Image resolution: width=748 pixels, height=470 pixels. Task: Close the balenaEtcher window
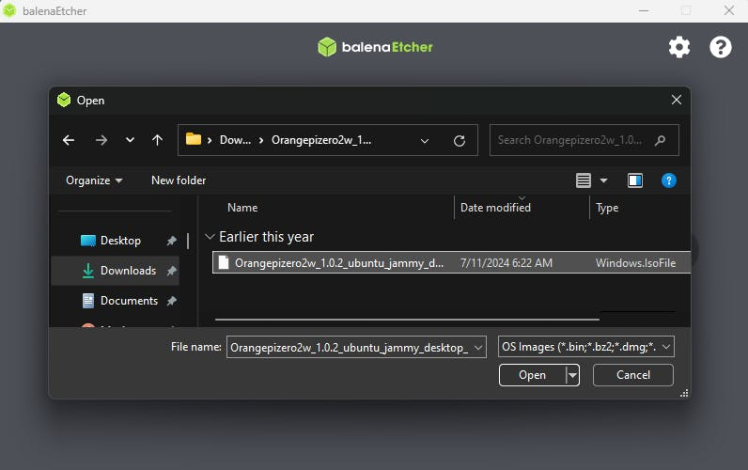click(729, 10)
